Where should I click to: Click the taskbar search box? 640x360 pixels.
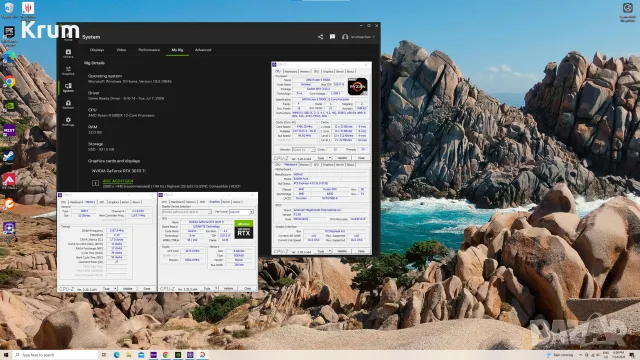click(56, 355)
